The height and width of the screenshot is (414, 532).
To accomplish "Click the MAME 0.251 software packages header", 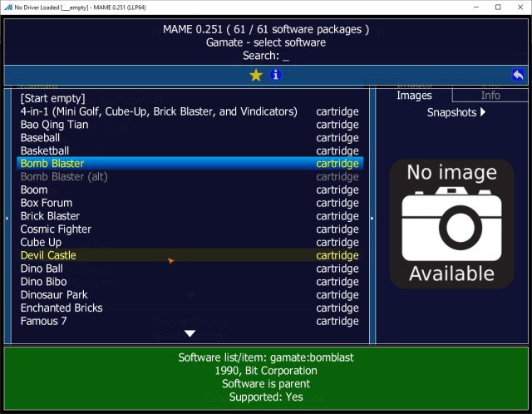I will tap(266, 29).
